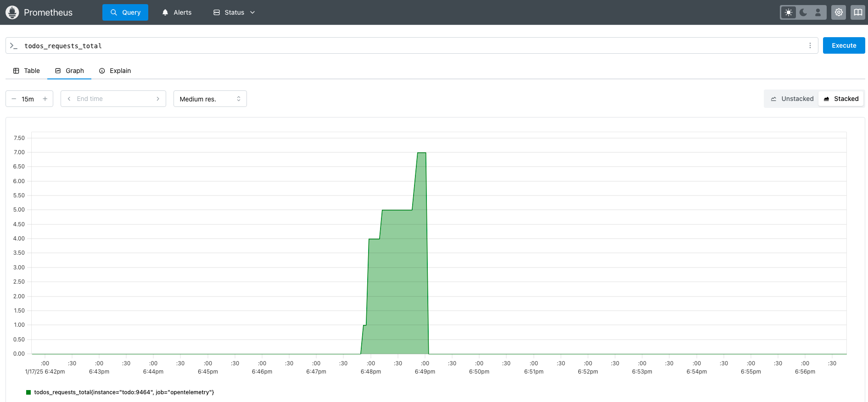The height and width of the screenshot is (402, 868).
Task: Click the Prometheus flame logo
Action: pyautogui.click(x=12, y=12)
